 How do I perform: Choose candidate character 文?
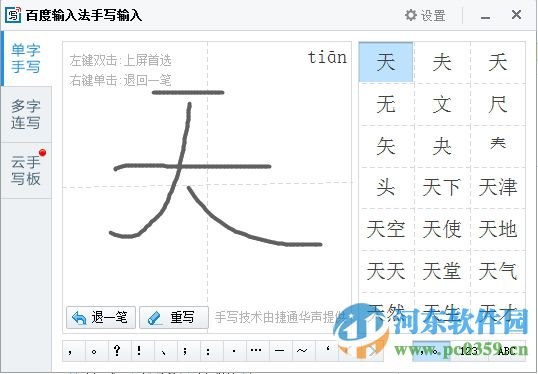click(442, 104)
